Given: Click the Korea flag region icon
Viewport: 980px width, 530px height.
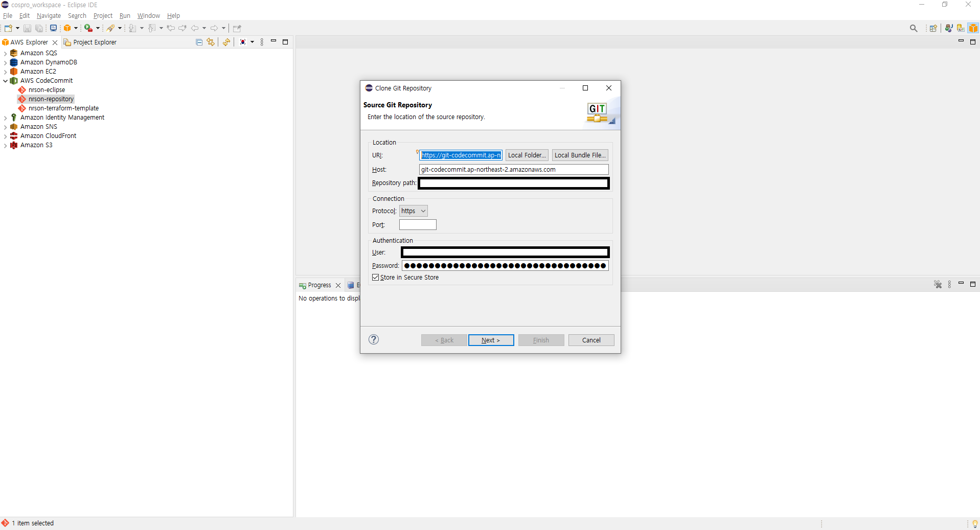Looking at the screenshot, I should tap(243, 42).
